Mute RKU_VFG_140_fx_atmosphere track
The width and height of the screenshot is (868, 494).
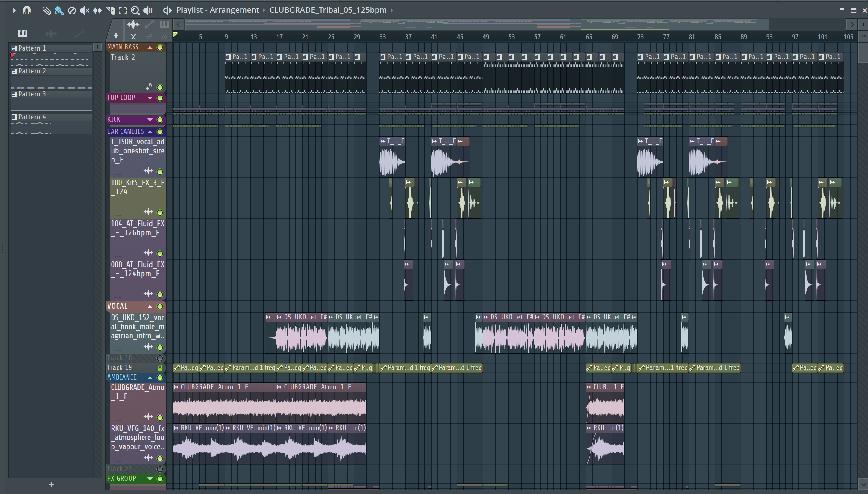click(x=159, y=459)
